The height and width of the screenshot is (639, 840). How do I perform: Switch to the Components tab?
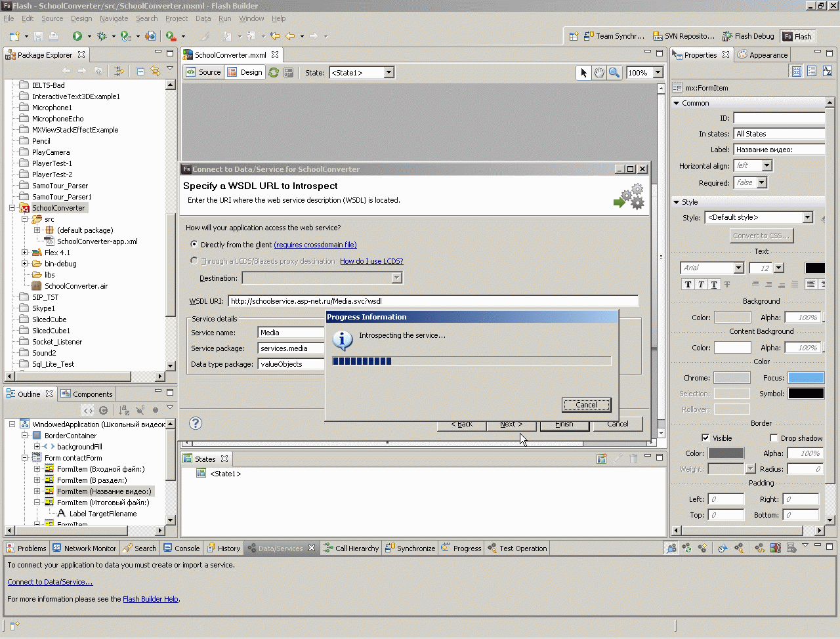pos(87,394)
